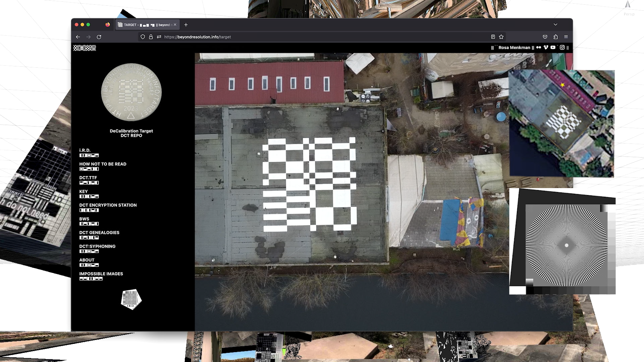Close the TARGET tab

pos(175,24)
